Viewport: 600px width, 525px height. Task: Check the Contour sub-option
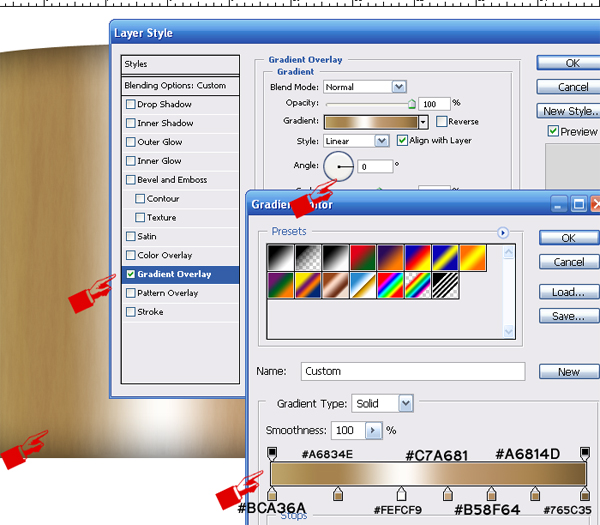coord(140,199)
